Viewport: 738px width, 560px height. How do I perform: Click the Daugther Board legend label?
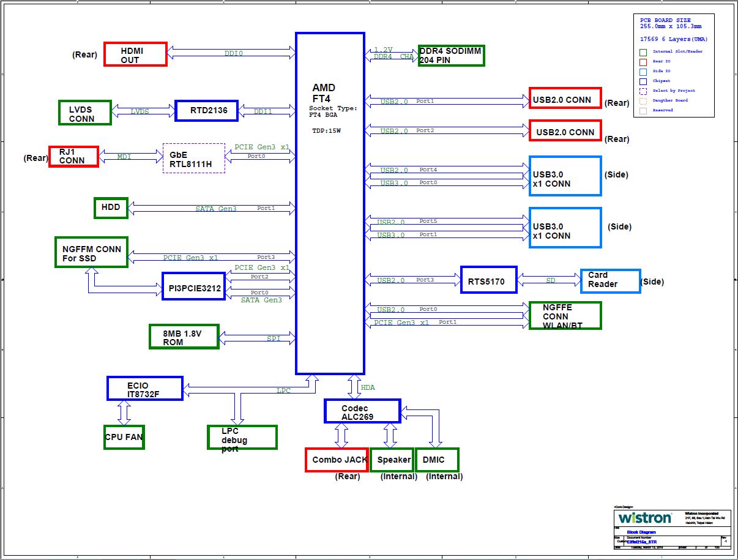pyautogui.click(x=670, y=100)
